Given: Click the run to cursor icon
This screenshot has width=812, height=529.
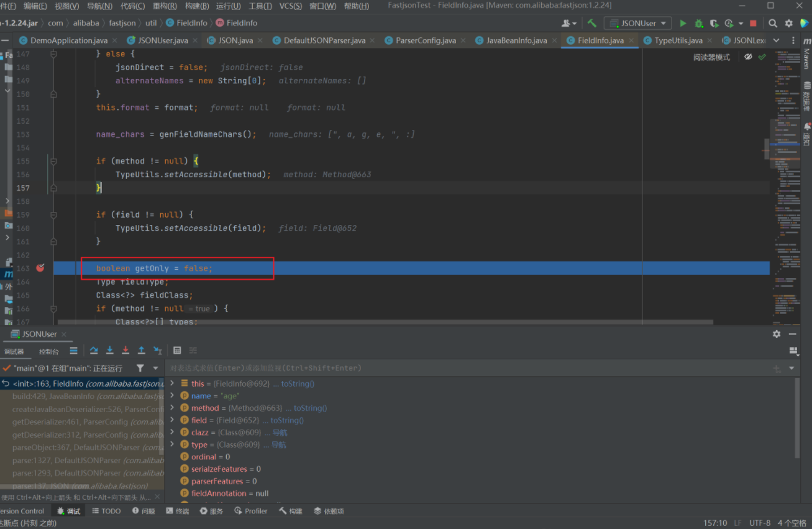Looking at the screenshot, I should tap(158, 351).
